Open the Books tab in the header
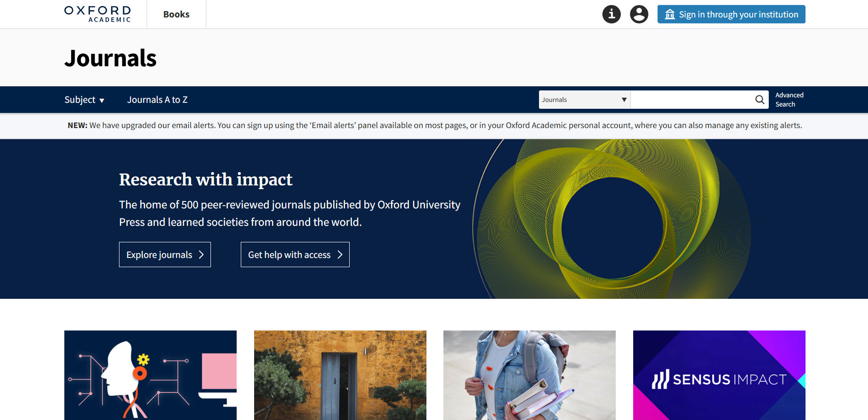Image resolution: width=868 pixels, height=420 pixels. tap(176, 14)
